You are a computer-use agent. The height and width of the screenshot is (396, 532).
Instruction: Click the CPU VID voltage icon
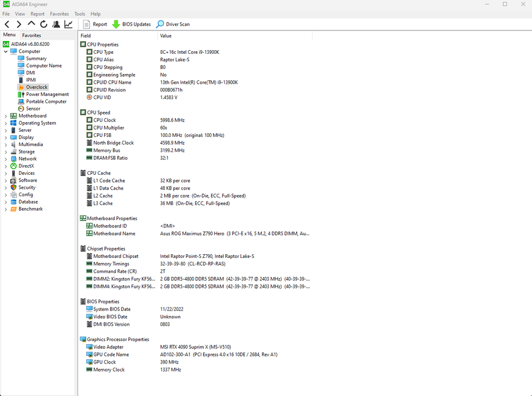tap(89, 98)
